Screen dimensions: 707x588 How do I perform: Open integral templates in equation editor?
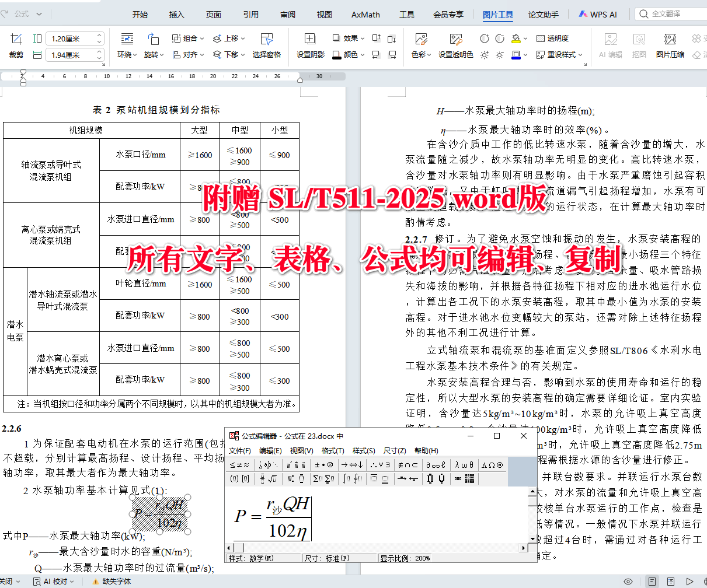(353, 479)
